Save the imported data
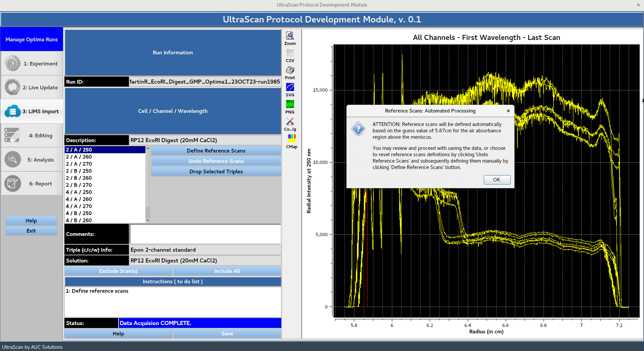The image size is (644, 351). click(227, 333)
